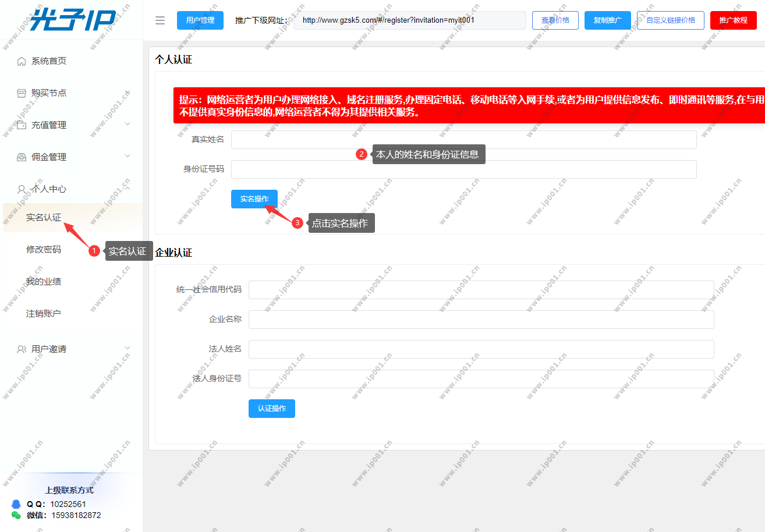Expand the 购买节点 submenu arrow

click(127, 93)
